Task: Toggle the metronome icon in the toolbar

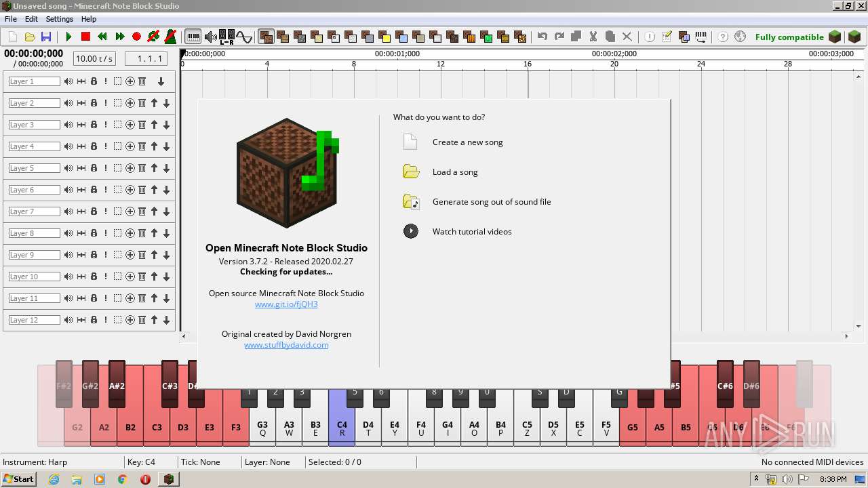Action: coord(171,37)
